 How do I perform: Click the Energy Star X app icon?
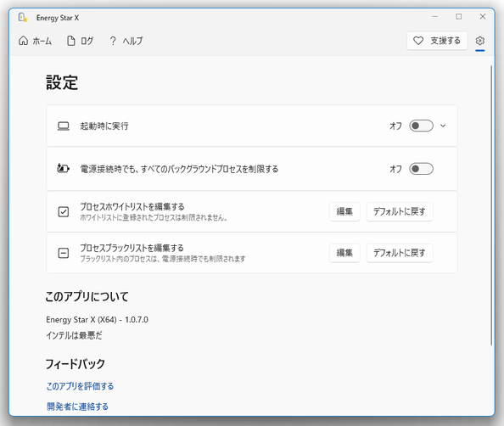click(x=23, y=17)
